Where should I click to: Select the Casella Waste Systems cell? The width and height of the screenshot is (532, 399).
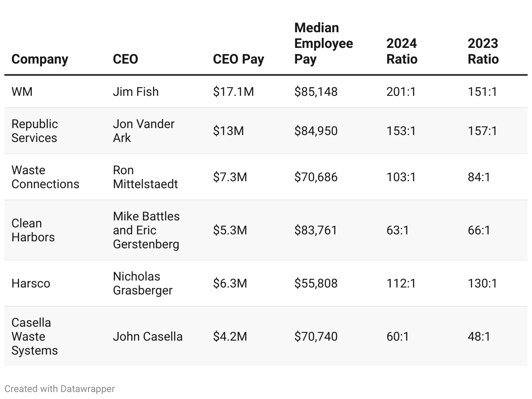click(x=34, y=336)
